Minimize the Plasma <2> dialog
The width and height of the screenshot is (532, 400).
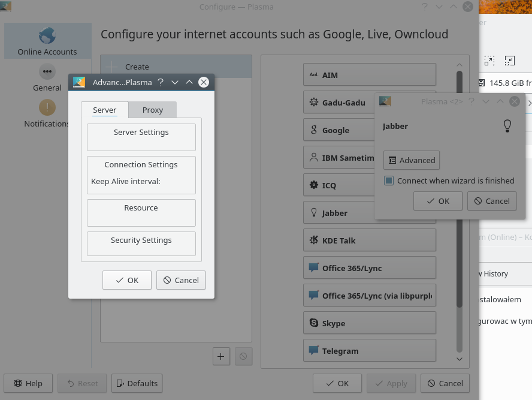[x=486, y=101]
